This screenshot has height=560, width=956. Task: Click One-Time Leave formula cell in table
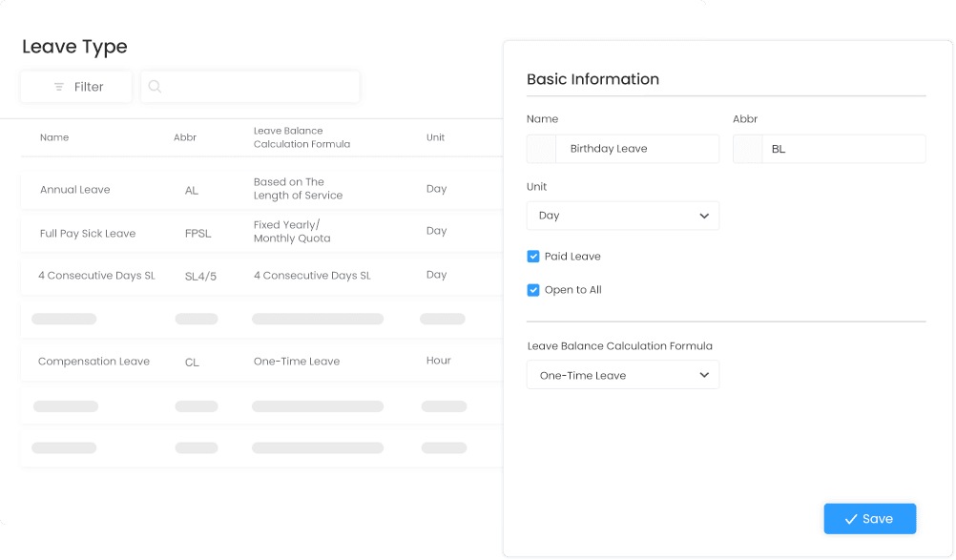pos(297,362)
